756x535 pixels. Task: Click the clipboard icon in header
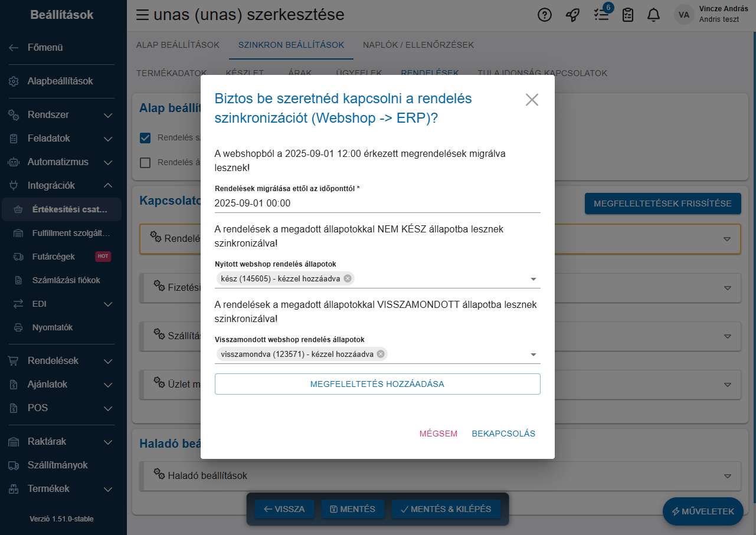tap(628, 15)
